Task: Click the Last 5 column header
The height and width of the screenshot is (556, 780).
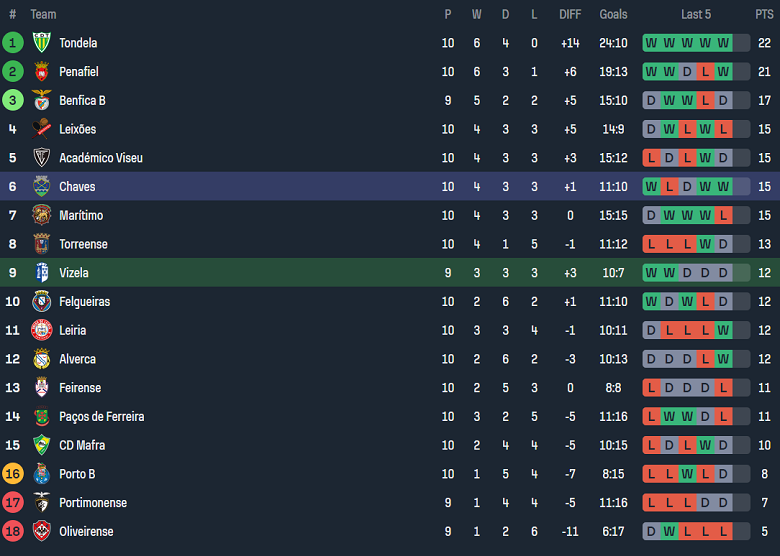Action: coord(696,14)
